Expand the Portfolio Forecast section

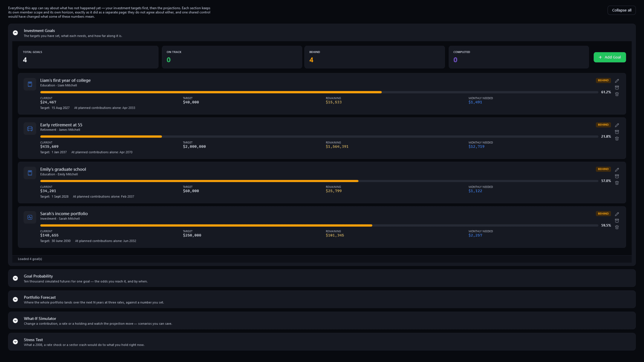point(15,299)
